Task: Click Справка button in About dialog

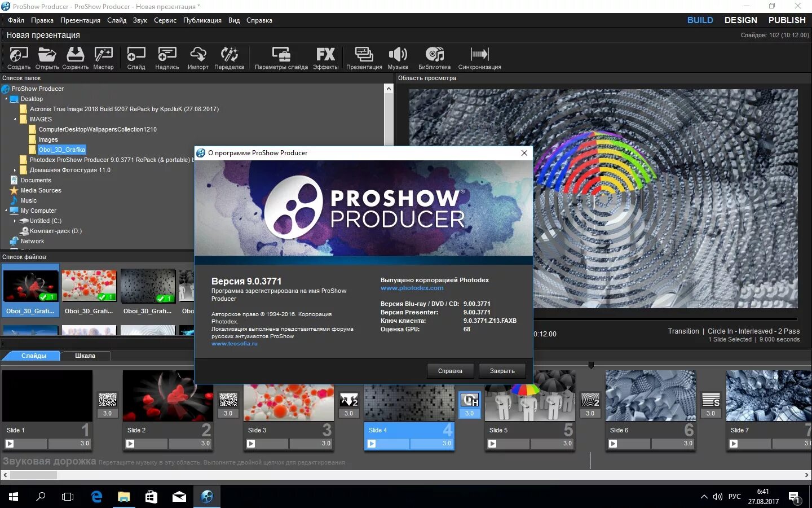Action: (450, 371)
